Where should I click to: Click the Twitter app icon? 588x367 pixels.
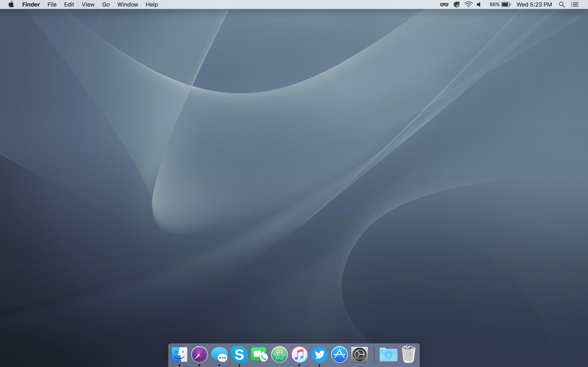tap(319, 354)
